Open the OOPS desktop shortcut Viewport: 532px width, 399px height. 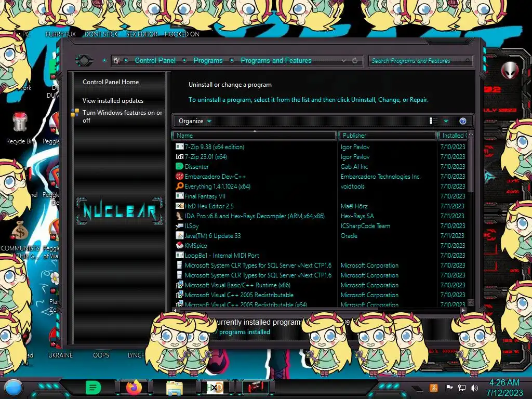pos(101,355)
